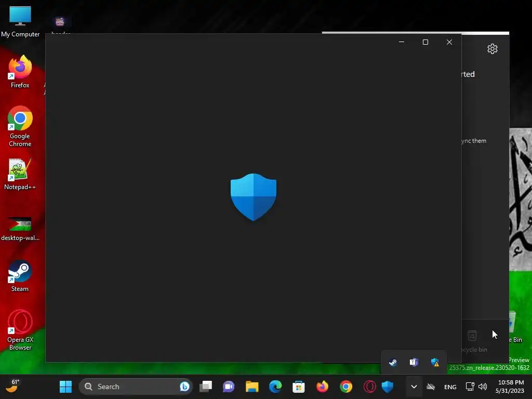Launch Firefox from the desktop shortcut

[x=20, y=72]
